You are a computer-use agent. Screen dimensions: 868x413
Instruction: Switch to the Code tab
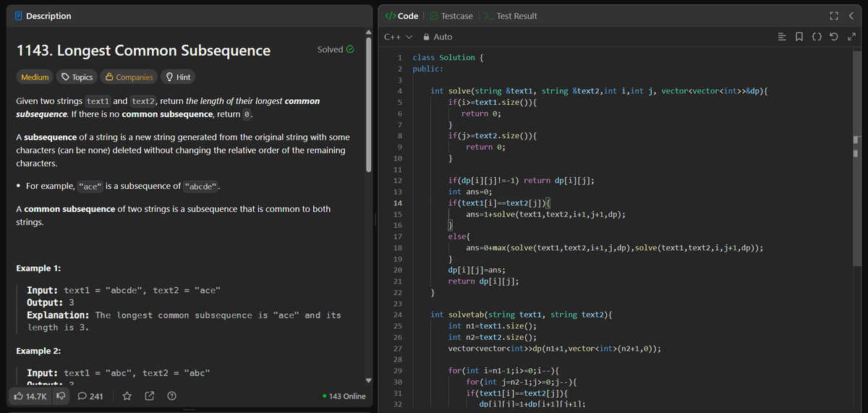[x=401, y=16]
